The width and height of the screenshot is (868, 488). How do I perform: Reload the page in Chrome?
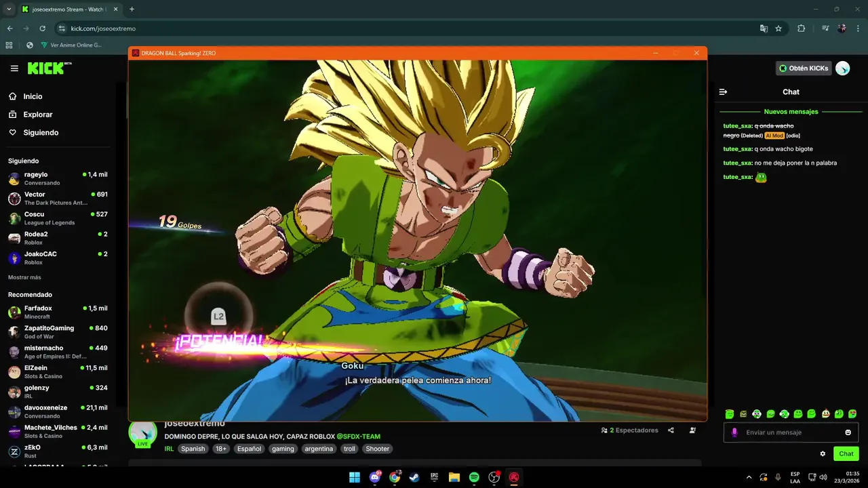(42, 28)
